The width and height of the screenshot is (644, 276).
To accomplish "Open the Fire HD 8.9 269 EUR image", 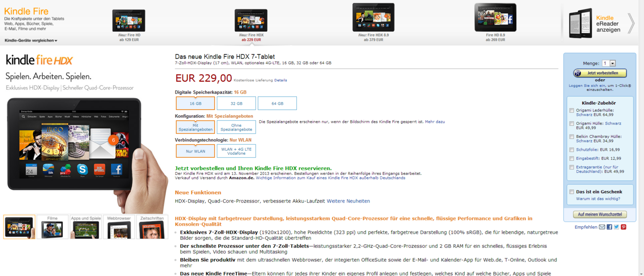I will click(496, 17).
